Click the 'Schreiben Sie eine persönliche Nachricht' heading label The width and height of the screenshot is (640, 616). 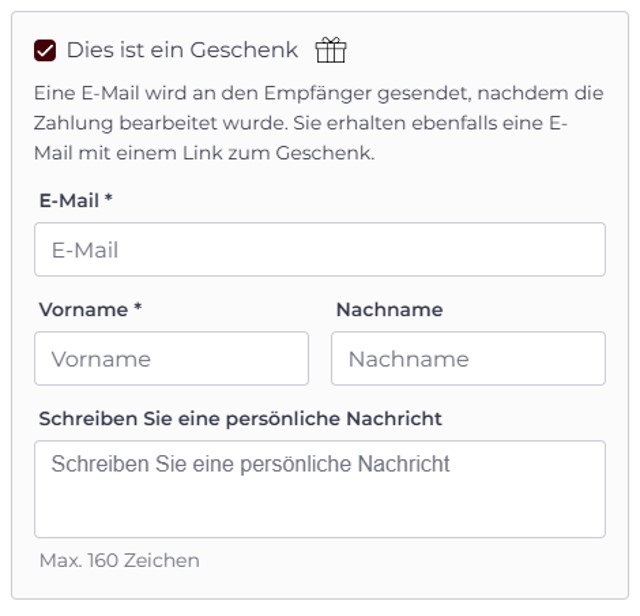pos(240,418)
